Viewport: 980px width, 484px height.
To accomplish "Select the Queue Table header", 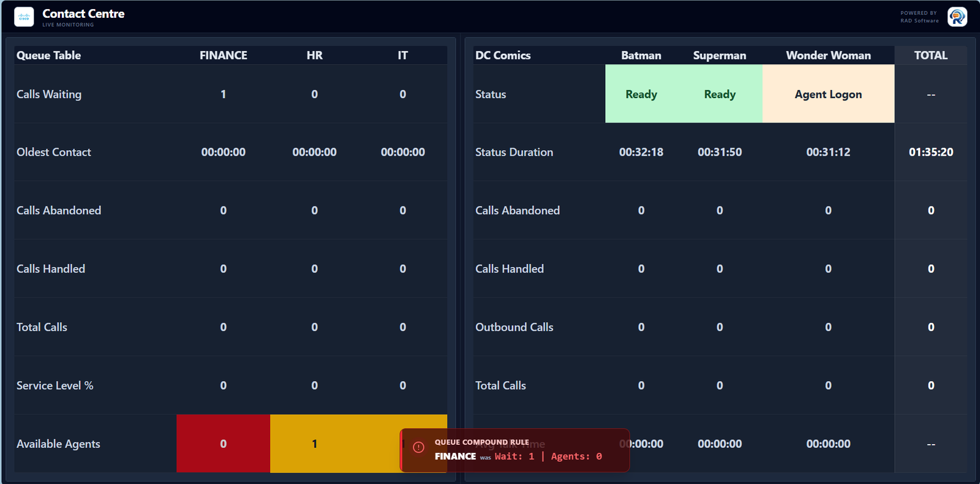I will [48, 55].
